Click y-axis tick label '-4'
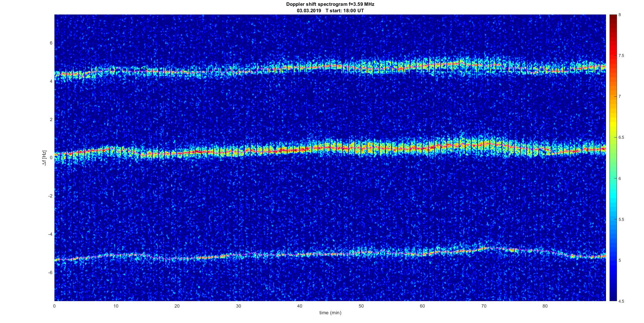 coord(50,234)
